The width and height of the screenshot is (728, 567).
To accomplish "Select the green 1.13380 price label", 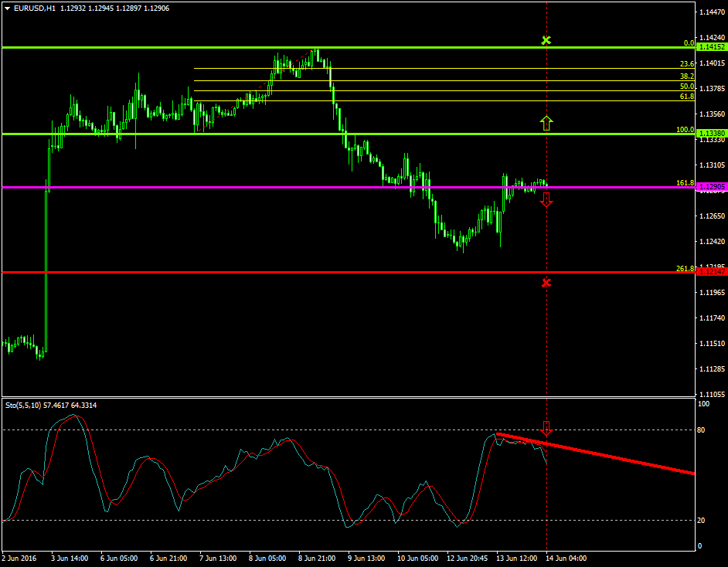I will (711, 134).
